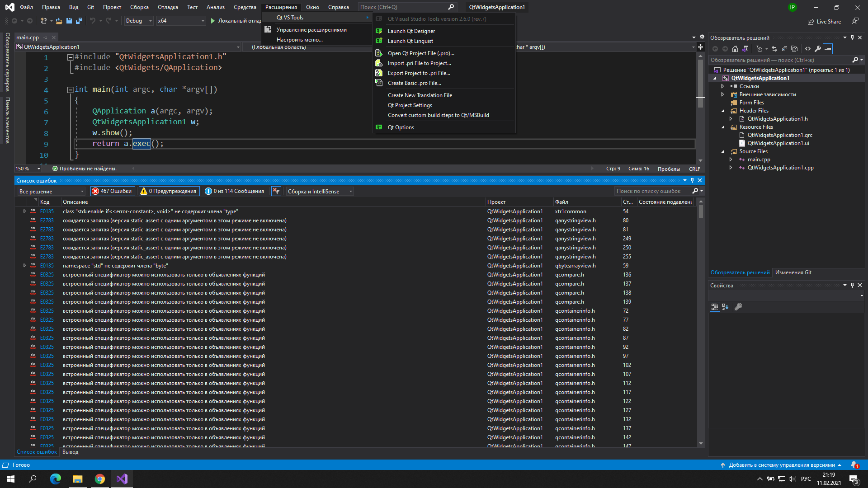This screenshot has height=488, width=868.
Task: Auto-hide pin for Solution Explorer panel
Action: [852, 38]
